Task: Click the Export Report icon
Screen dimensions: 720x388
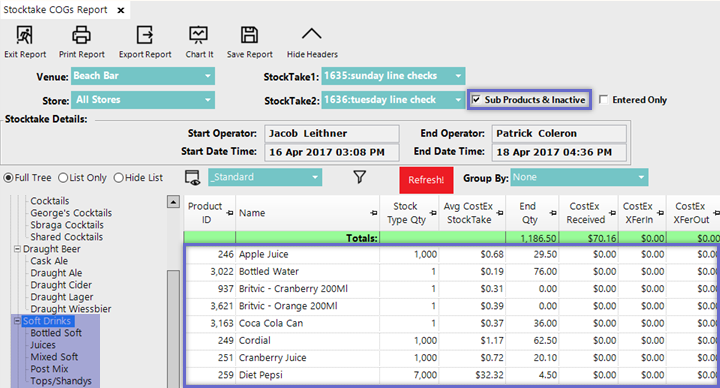Action: pyautogui.click(x=145, y=35)
